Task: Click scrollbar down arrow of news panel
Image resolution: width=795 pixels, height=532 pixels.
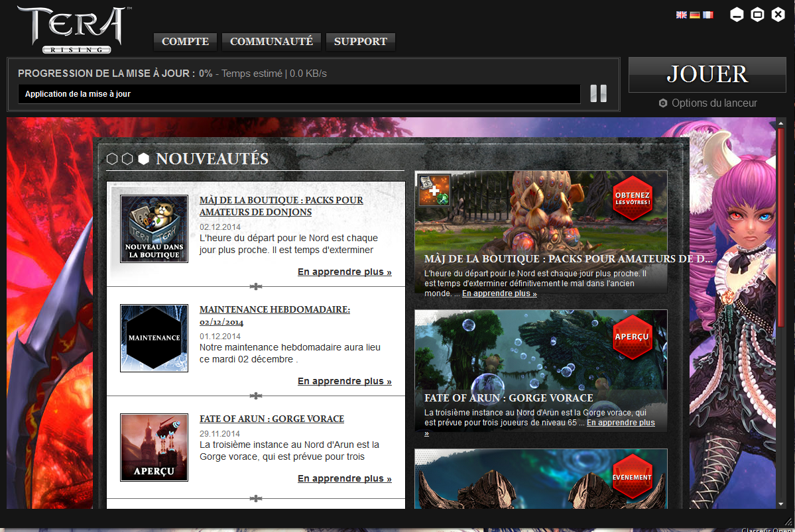Action: tap(781, 504)
